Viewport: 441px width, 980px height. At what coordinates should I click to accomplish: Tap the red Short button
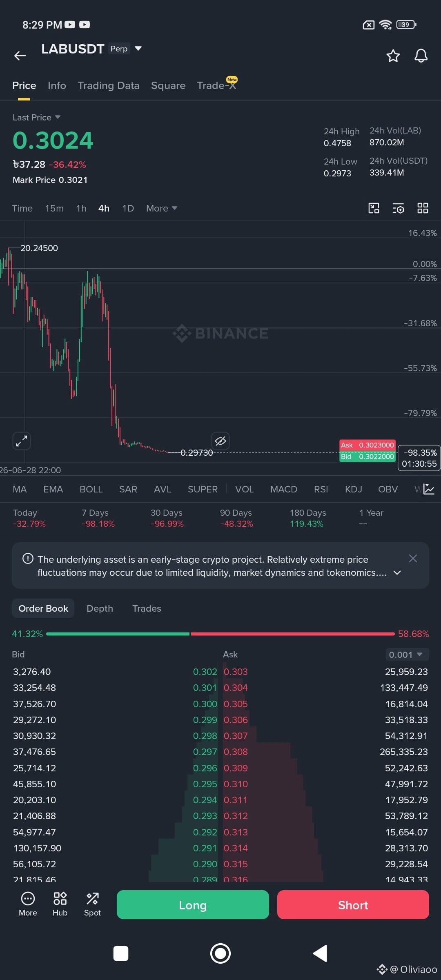[x=353, y=904]
